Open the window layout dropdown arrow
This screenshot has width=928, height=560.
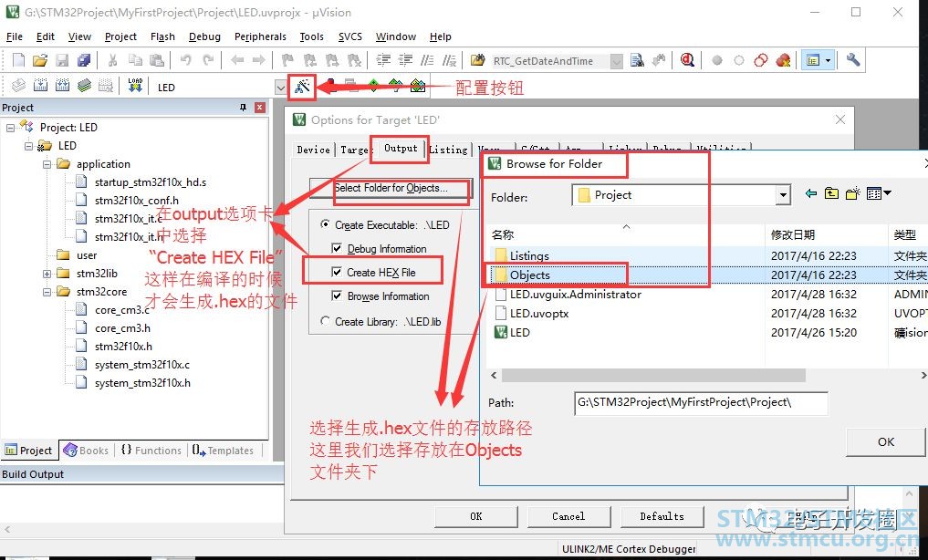828,60
